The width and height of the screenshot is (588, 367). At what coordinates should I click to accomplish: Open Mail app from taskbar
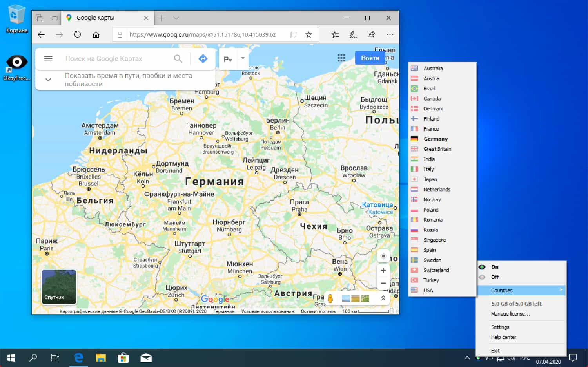pos(146,358)
